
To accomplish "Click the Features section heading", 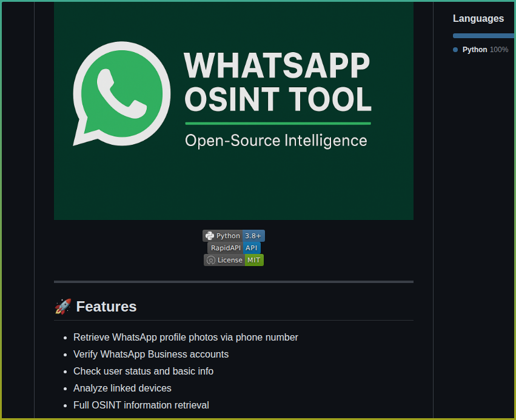I will 106,307.
